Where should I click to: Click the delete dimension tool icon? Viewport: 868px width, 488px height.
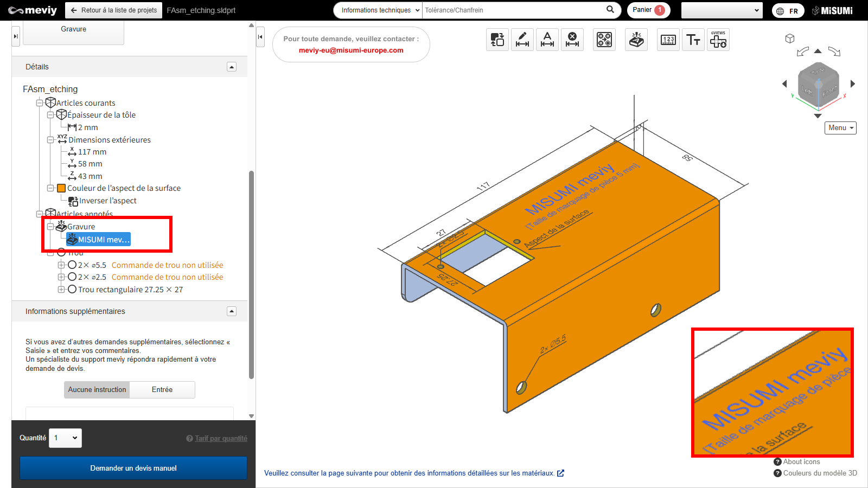click(572, 40)
